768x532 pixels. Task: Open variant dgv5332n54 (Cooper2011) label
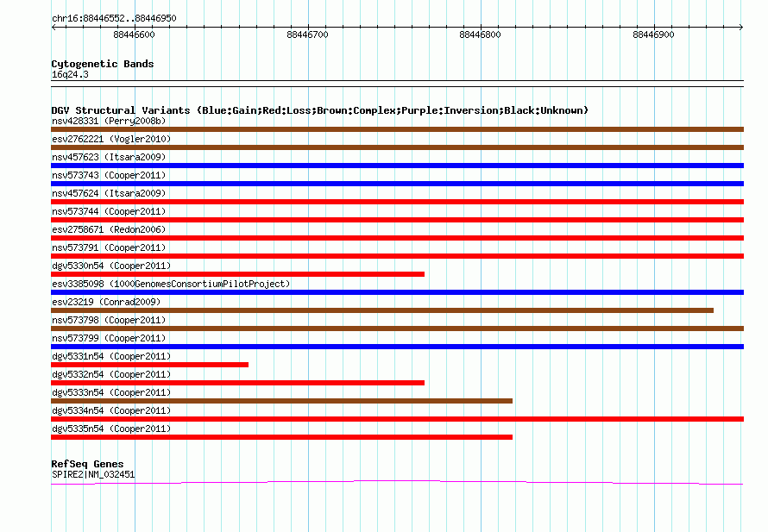click(111, 374)
